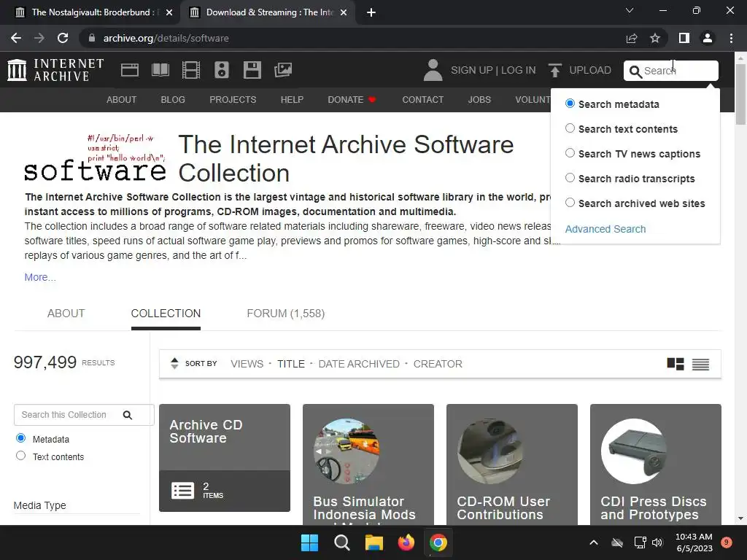Open Chrome three-dot menu

pyautogui.click(x=731, y=38)
